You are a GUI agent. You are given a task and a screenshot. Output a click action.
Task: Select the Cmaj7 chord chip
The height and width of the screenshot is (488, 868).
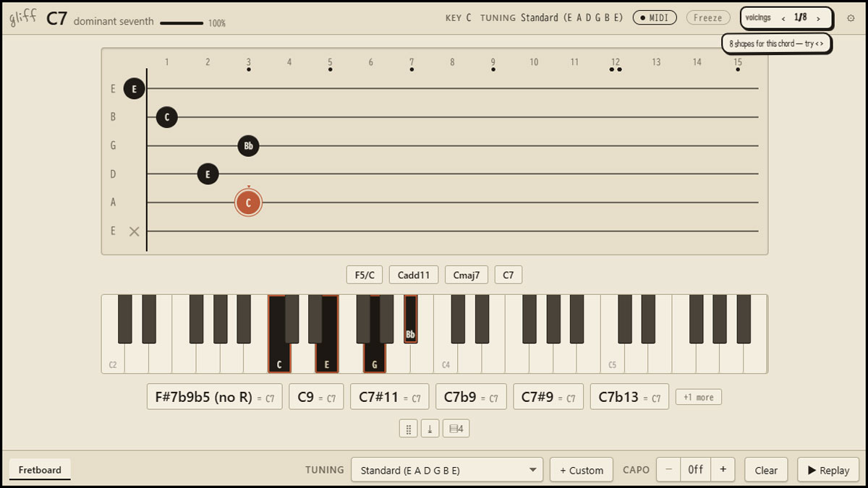pos(467,275)
